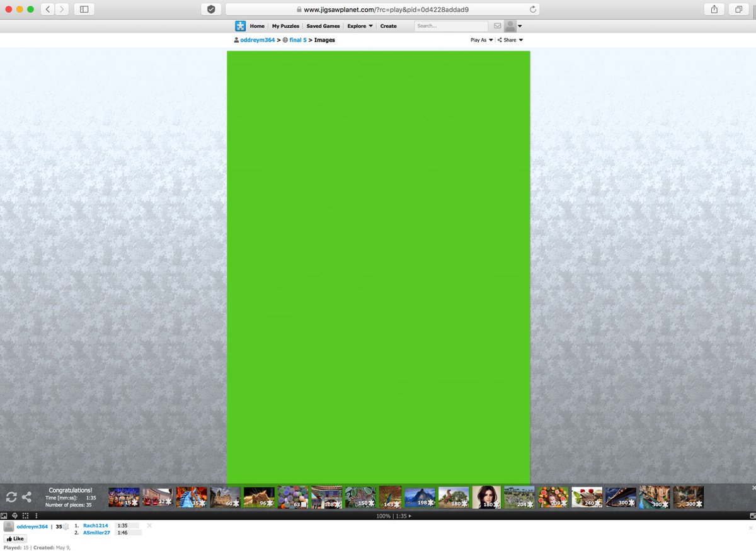This screenshot has width=756, height=551.
Task: Play the 32-piece suggested puzzle
Action: (158, 497)
